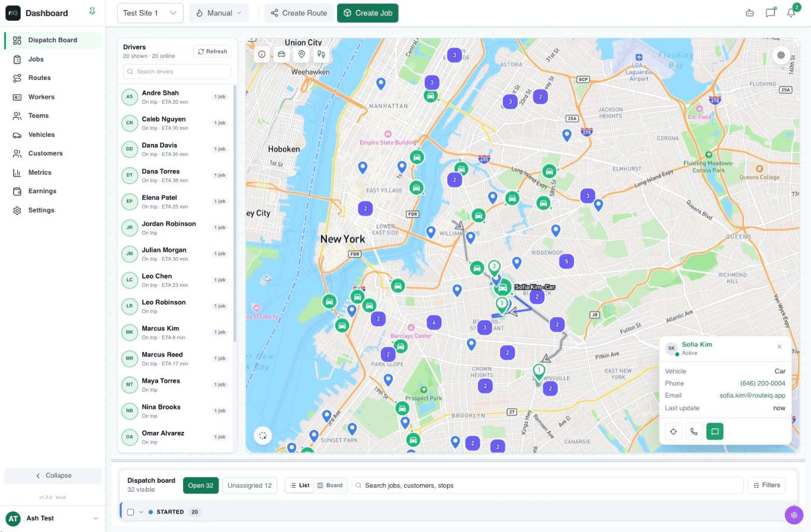
Task: Open the Workers page
Action: pyautogui.click(x=53, y=97)
